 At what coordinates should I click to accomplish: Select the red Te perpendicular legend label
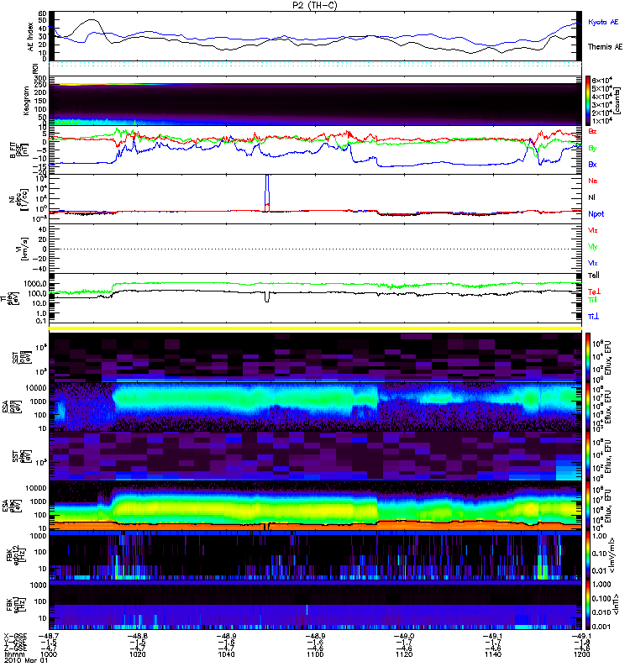(594, 291)
